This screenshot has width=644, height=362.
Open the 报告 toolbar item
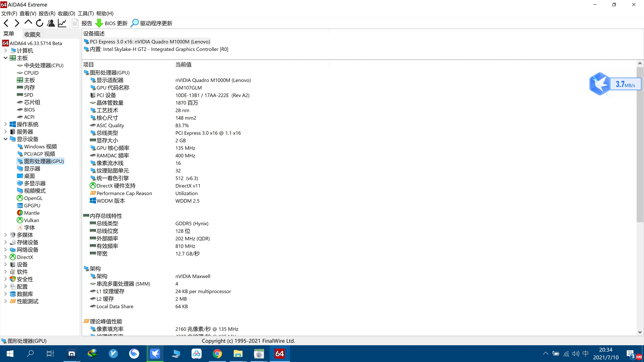click(82, 23)
